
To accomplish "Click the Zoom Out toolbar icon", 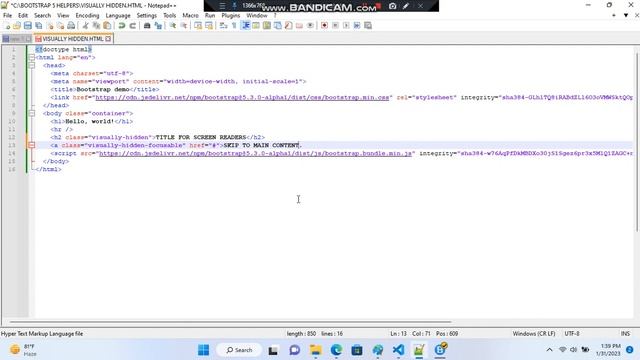I will pos(184,25).
